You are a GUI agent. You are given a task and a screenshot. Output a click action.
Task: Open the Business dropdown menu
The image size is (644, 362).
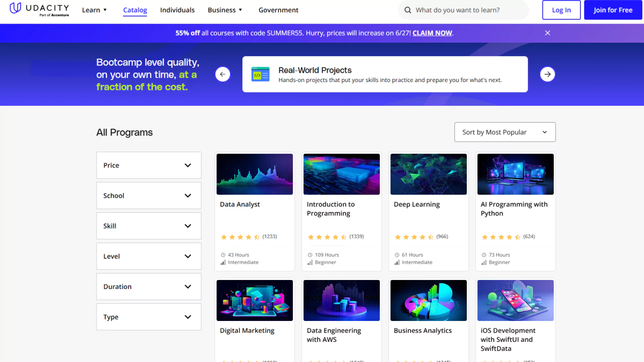225,10
